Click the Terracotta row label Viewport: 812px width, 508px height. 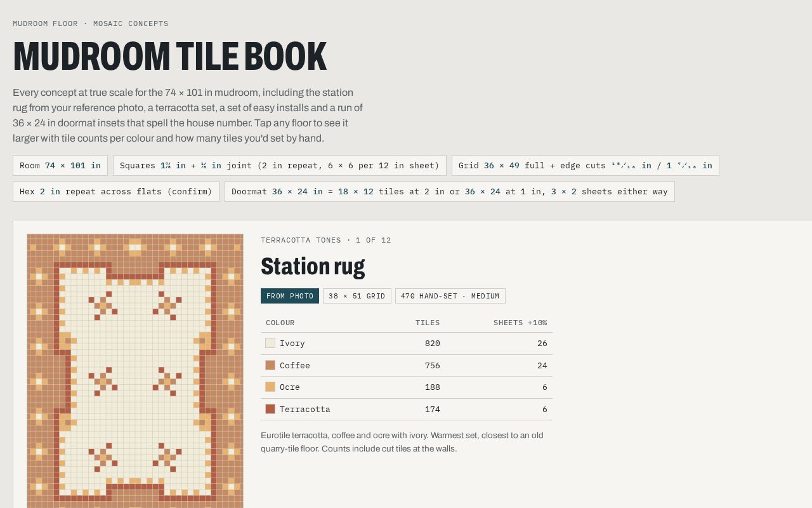pyautogui.click(x=305, y=409)
